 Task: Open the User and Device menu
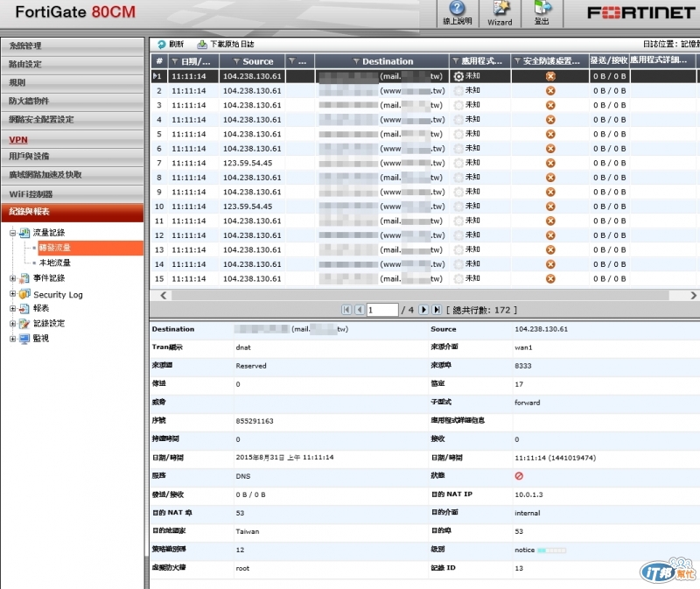73,157
